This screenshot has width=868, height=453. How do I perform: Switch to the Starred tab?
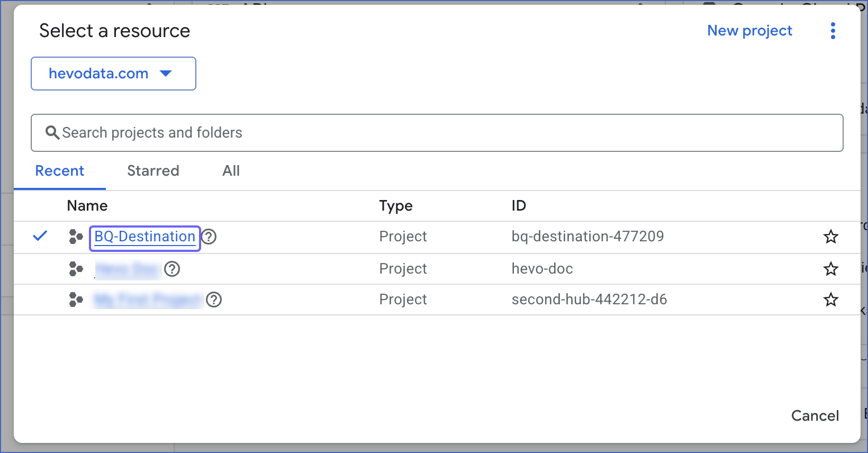[x=153, y=170]
